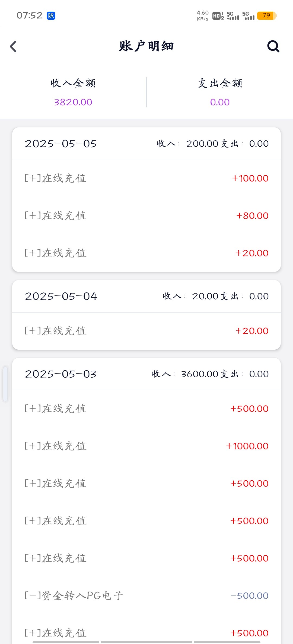Open search with the magnifier icon
Screen dimensions: 293x644
pyautogui.click(x=273, y=46)
